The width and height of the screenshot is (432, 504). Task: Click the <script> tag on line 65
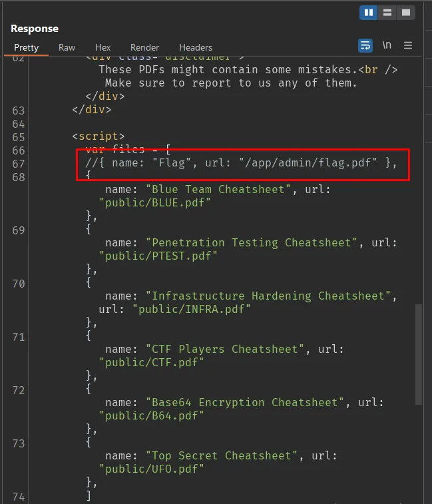pos(99,136)
